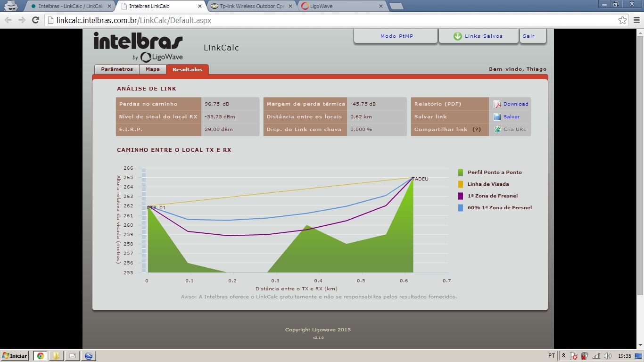
Task: Click the TADEU endpoint label on chart
Action: [421, 179]
